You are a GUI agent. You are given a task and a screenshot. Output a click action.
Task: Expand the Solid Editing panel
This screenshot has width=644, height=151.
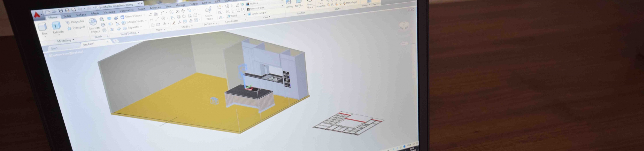(x=129, y=34)
